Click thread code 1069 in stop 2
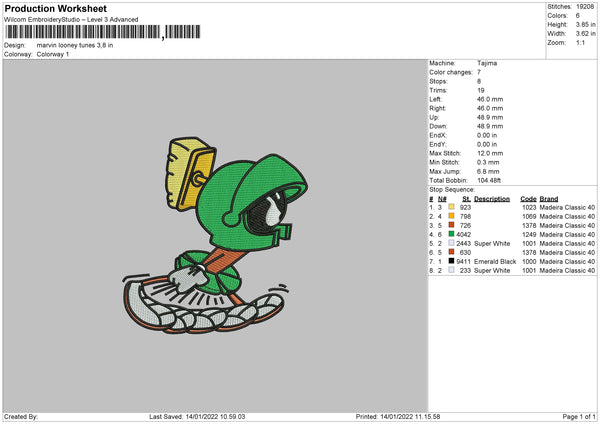 529,217
